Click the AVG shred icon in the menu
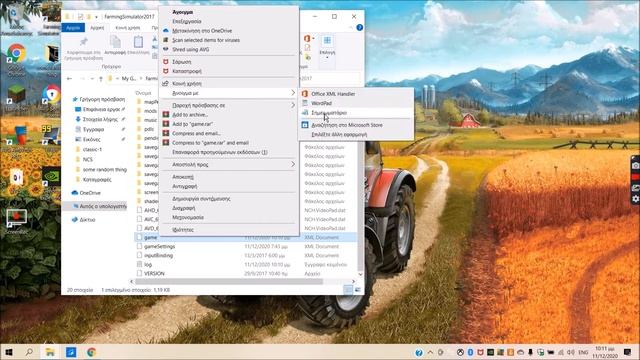The image size is (640, 360). tap(166, 49)
